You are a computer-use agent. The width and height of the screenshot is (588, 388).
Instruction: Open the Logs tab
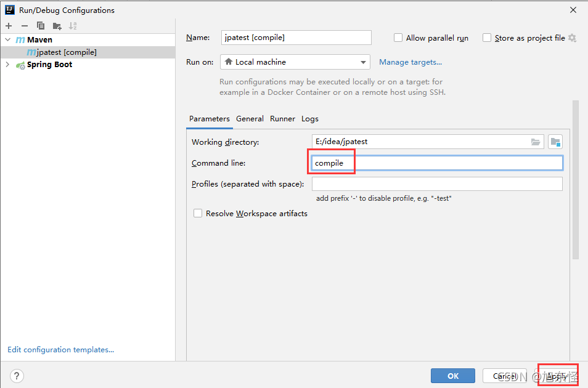[310, 118]
